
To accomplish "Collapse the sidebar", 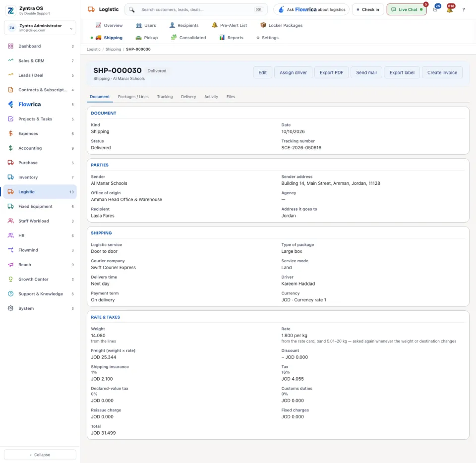I will [x=40, y=455].
